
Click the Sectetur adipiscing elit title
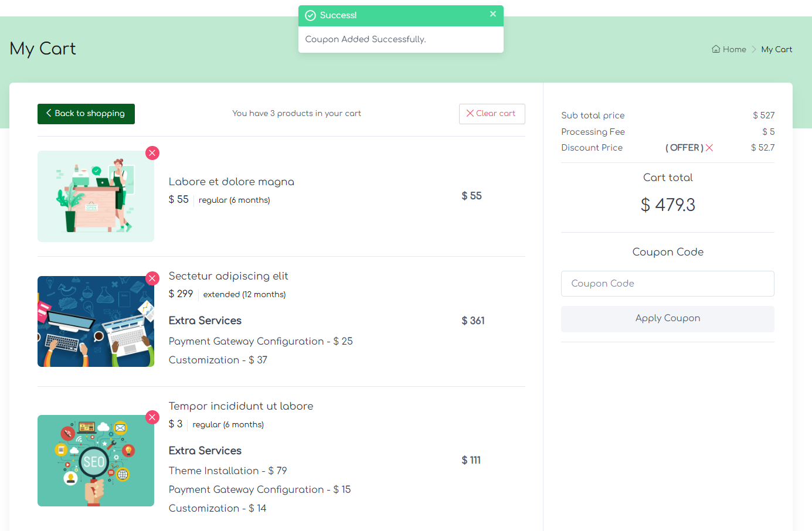click(229, 276)
